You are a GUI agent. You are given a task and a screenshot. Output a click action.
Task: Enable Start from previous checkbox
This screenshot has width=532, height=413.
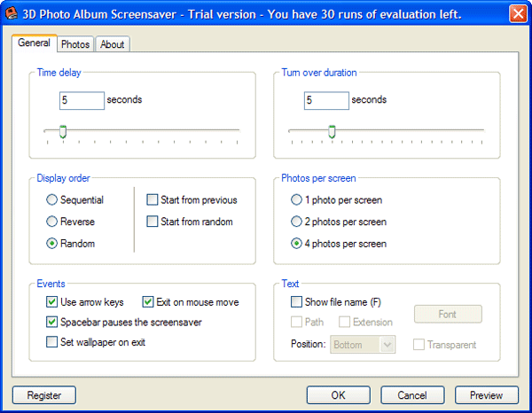click(153, 200)
